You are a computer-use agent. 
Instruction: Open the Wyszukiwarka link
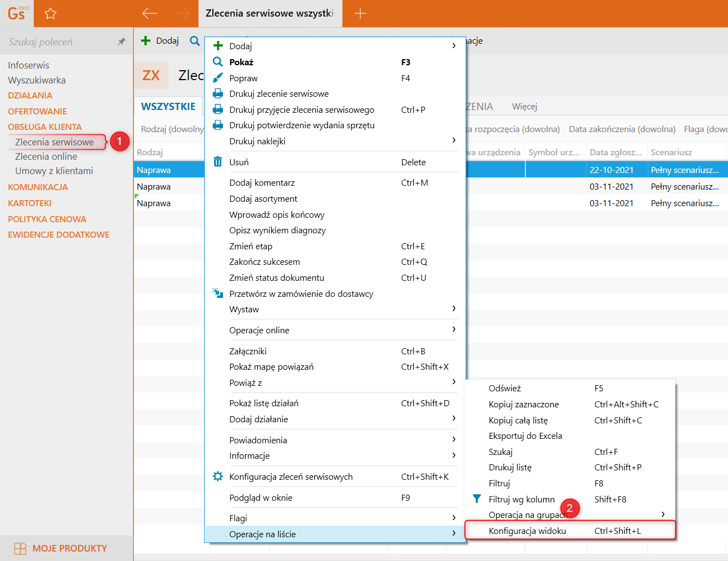point(37,80)
